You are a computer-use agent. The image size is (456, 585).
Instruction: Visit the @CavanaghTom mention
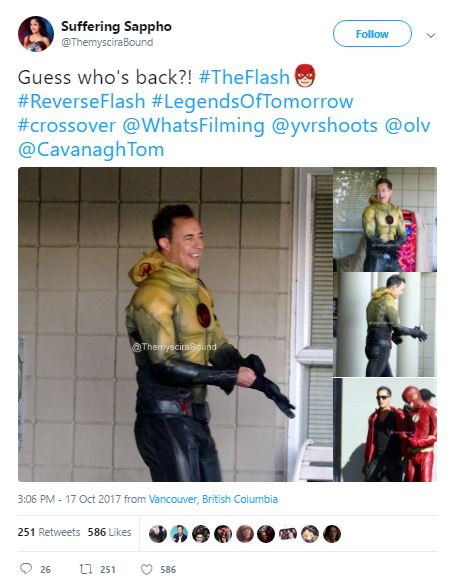pyautogui.click(x=91, y=150)
